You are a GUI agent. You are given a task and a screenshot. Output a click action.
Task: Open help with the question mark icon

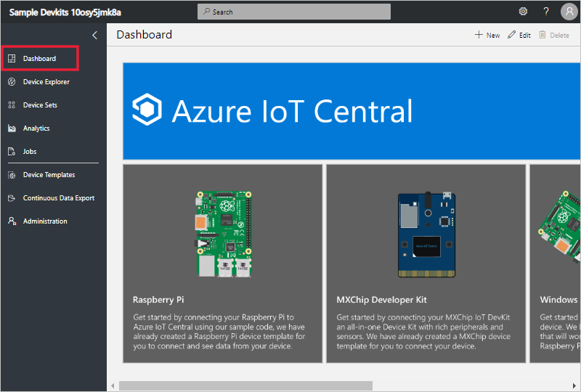[x=546, y=12]
